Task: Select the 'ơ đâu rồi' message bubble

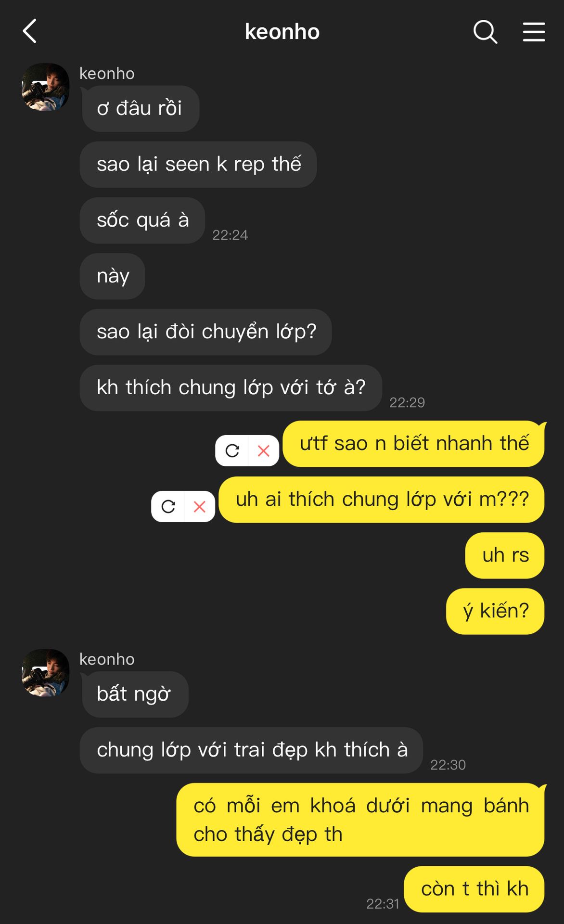Action: click(x=140, y=109)
